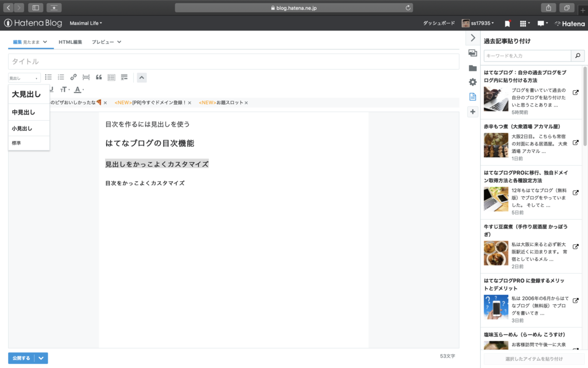Viewport: 588px width, 368px height.
Task: Insert table of contents icon
Action: pos(111,78)
